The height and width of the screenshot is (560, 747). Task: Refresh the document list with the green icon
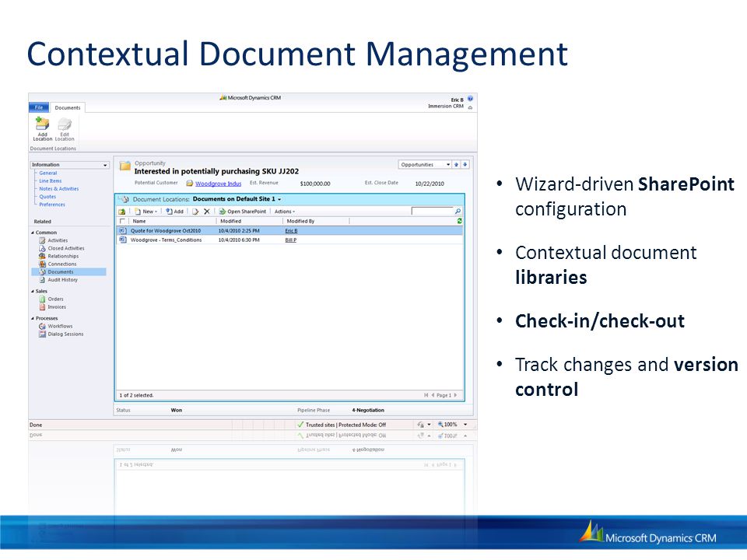[459, 221]
